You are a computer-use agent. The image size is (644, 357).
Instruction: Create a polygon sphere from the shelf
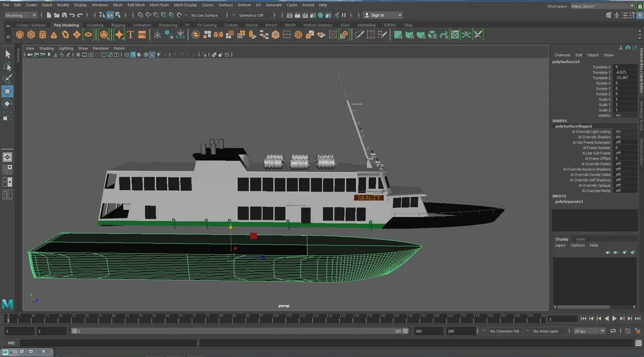point(20,35)
